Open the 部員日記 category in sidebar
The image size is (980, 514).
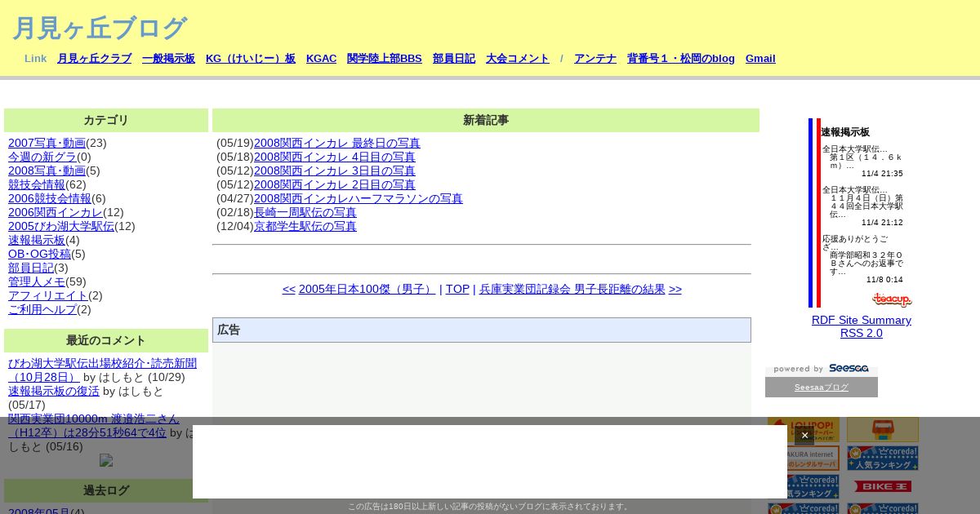click(x=31, y=268)
